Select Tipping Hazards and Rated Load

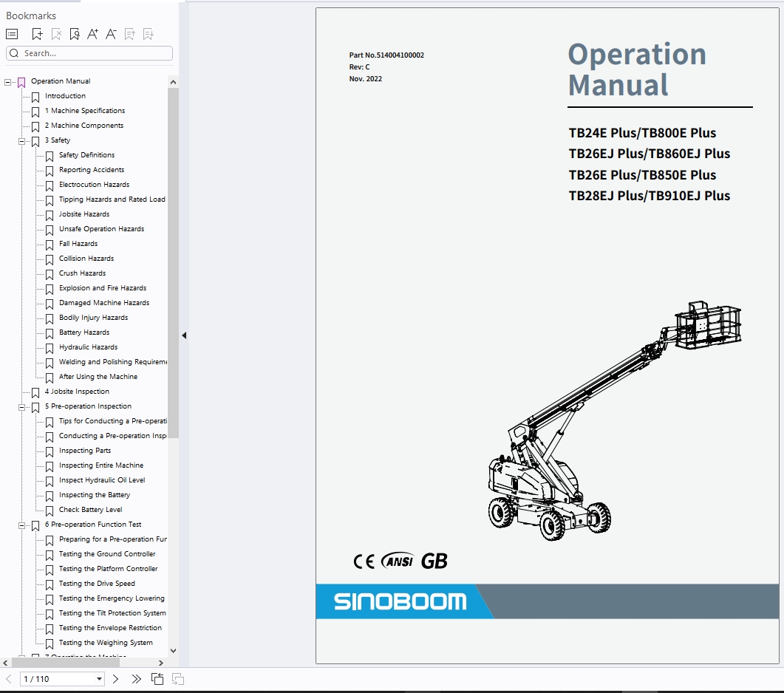112,199
